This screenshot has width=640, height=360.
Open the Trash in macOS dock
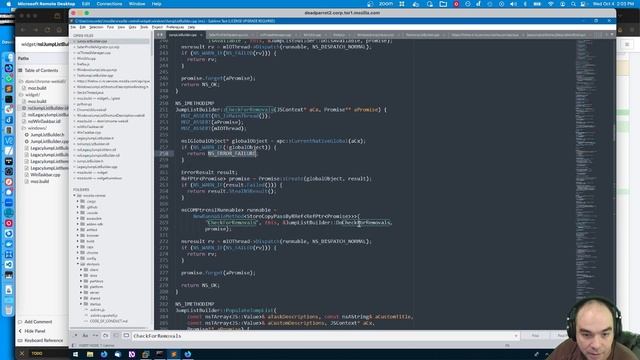[x=9, y=310]
